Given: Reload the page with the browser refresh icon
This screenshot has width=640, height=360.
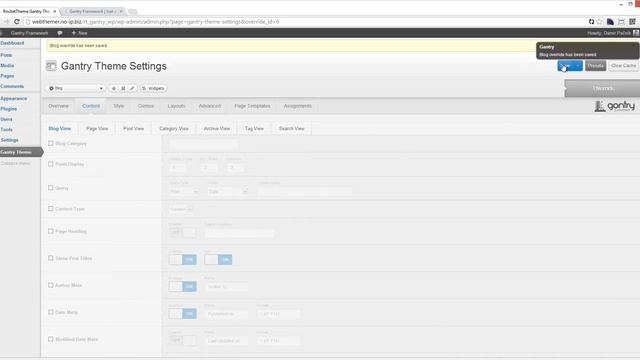Looking at the screenshot, I should [x=17, y=22].
